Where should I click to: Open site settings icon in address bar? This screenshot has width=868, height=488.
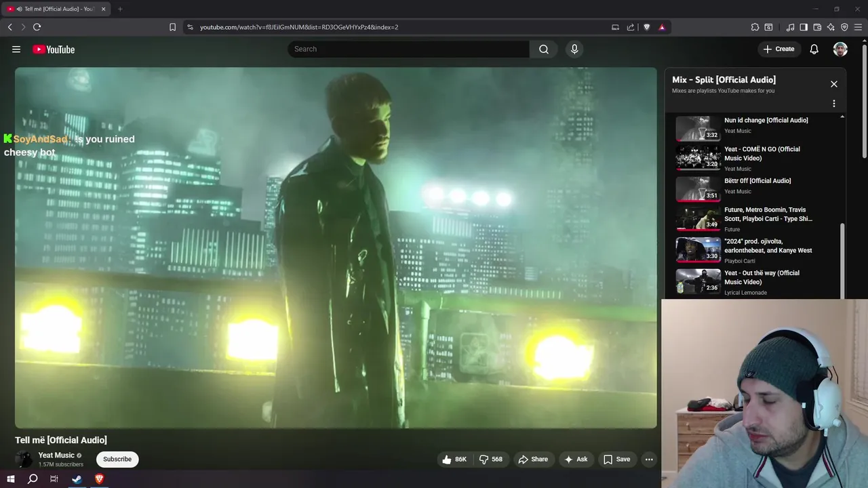[x=190, y=27]
